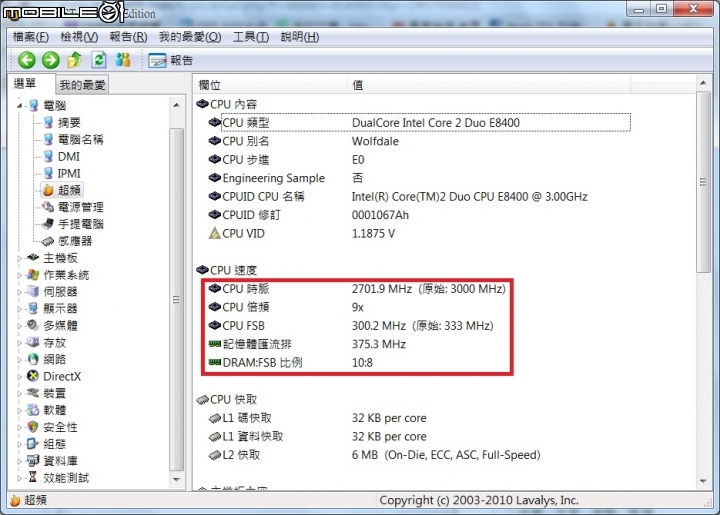Click the 存放 storage icon
This screenshot has width=720, height=515.
click(x=33, y=342)
